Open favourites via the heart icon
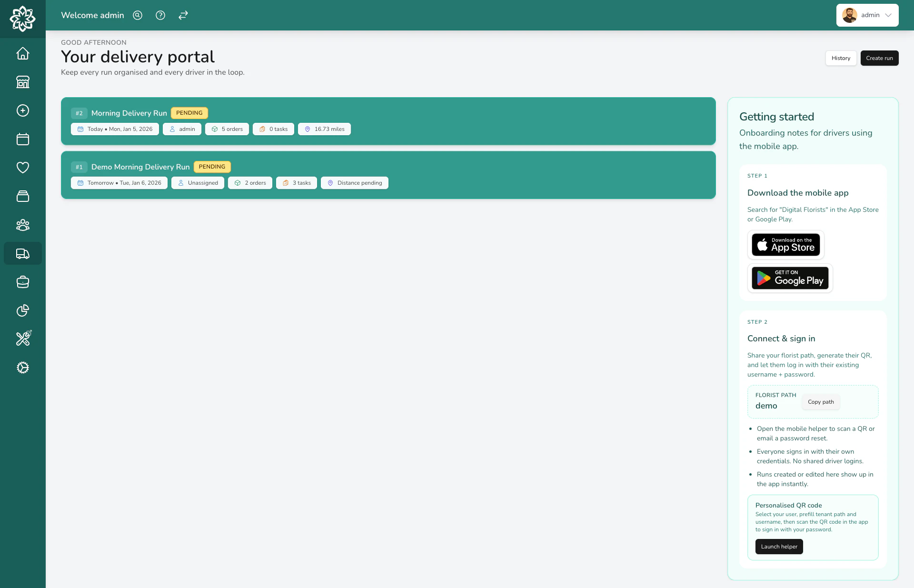Viewport: 914px width, 588px height. click(x=22, y=168)
